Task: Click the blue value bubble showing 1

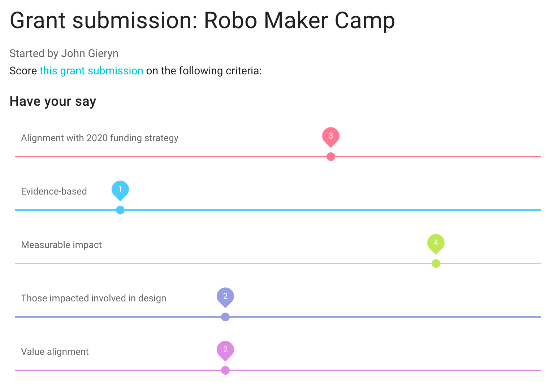Action: (x=120, y=191)
